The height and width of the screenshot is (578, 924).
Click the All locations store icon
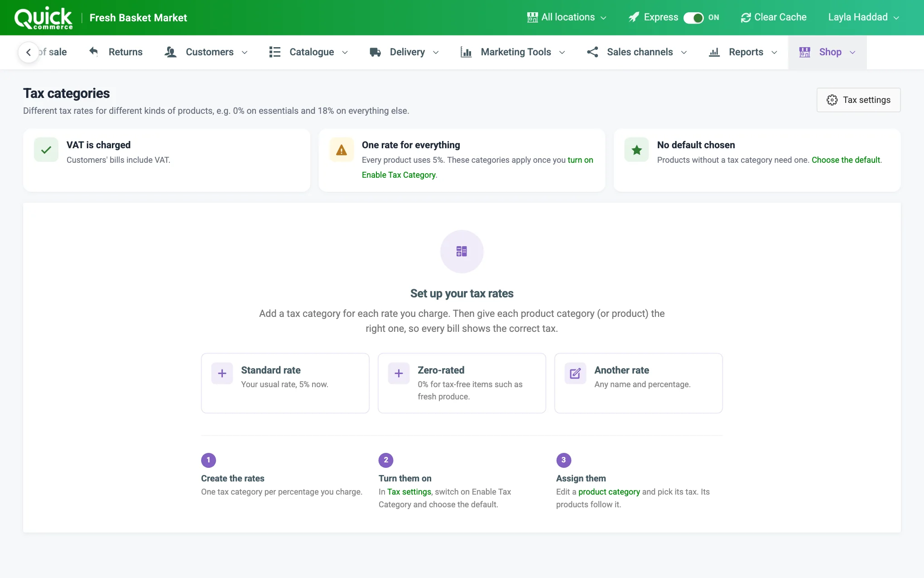click(532, 17)
